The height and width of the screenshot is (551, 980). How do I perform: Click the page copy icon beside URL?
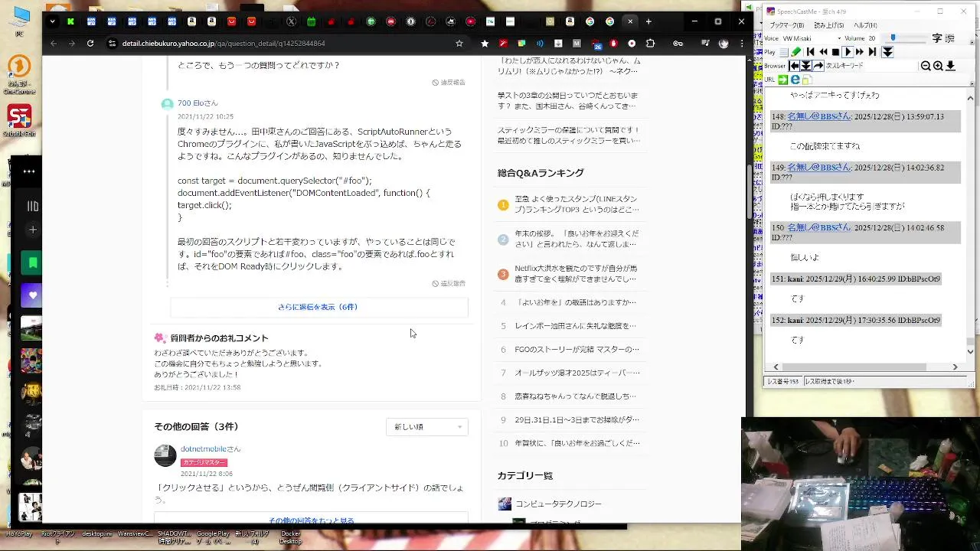coord(807,80)
